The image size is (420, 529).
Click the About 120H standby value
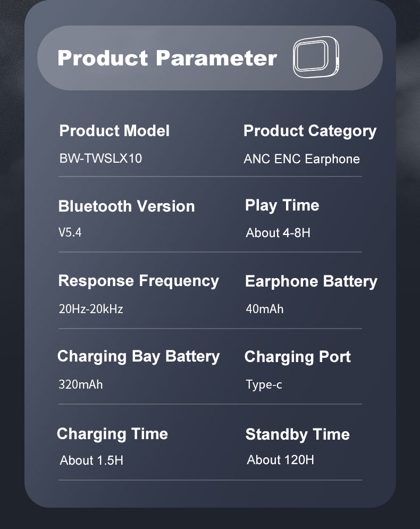click(x=280, y=459)
